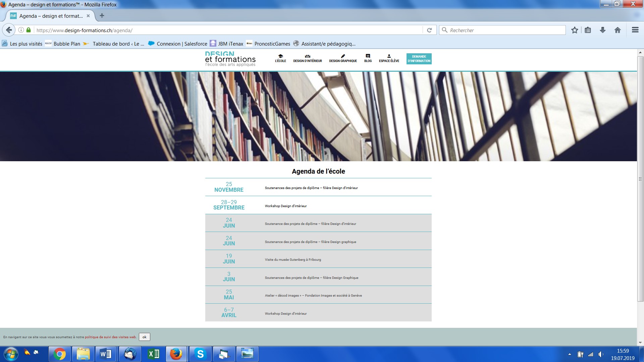Bookmark this page with star icon

click(x=575, y=30)
